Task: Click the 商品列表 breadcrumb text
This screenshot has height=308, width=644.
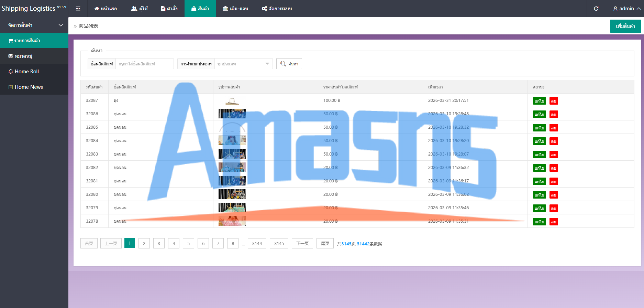Action: (88, 26)
